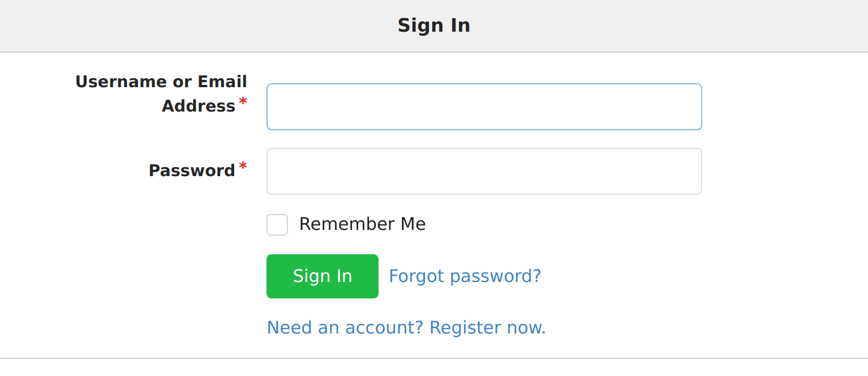Enable the Remember Me checkbox
Viewport: 868px width, 376px height.
pyautogui.click(x=277, y=225)
